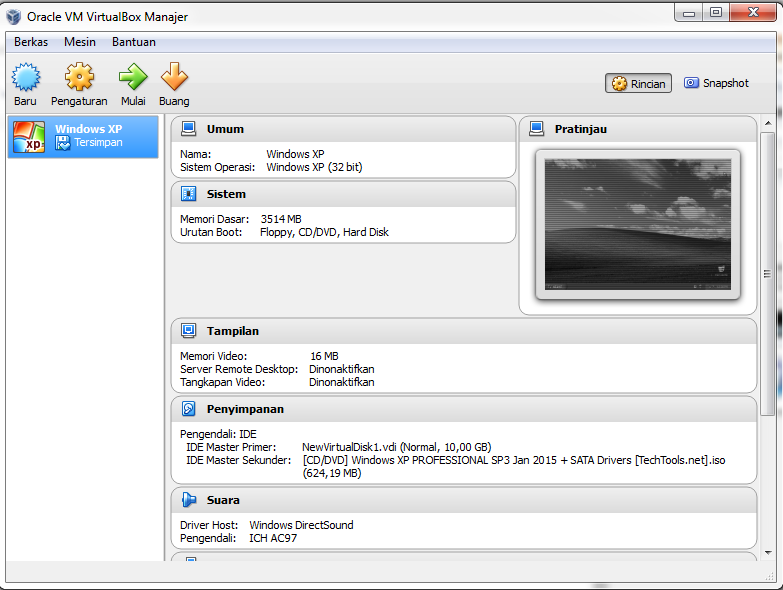Image resolution: width=783 pixels, height=590 pixels.
Task: Click 'Floppy, CD/DVD, Hard Disk' boot order
Action: (324, 232)
